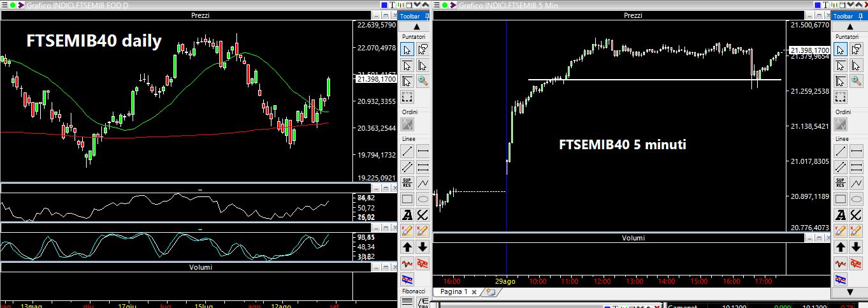This screenshot has width=868, height=308.
Task: Select dashed rectangle selection tool in left Toolbar
Action: 407,97
